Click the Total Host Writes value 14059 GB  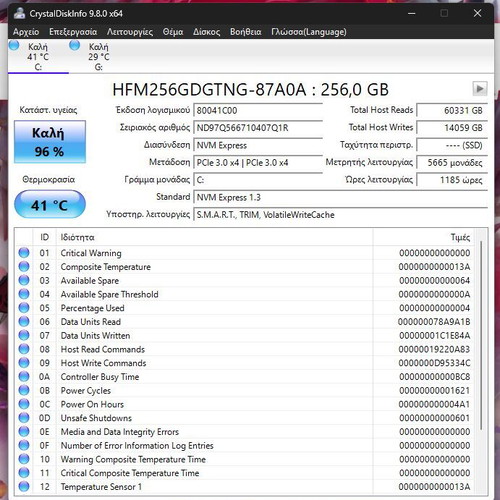coord(452,128)
